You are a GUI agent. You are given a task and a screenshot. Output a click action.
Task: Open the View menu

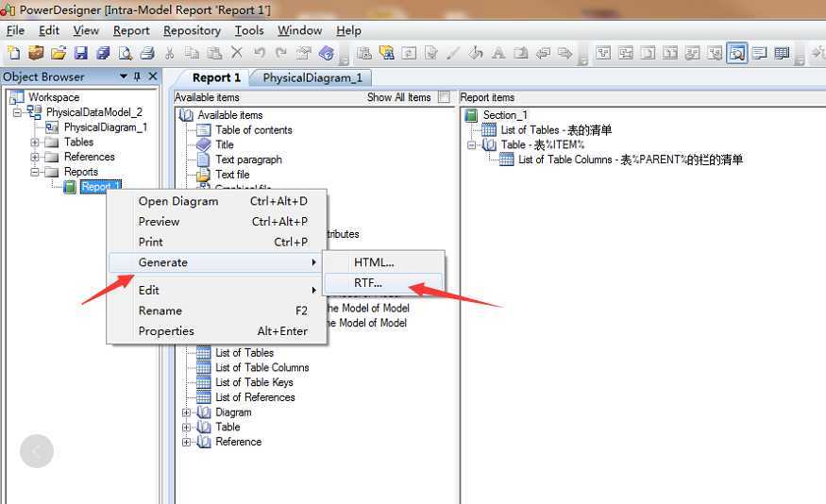(86, 30)
